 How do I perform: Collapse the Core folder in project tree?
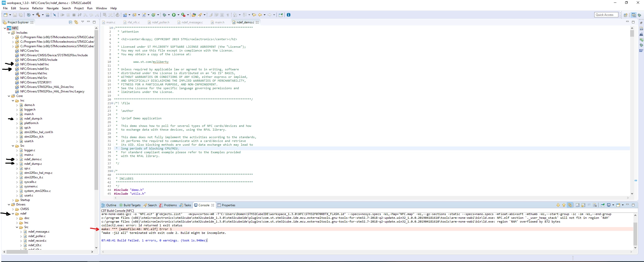[x=9, y=96]
